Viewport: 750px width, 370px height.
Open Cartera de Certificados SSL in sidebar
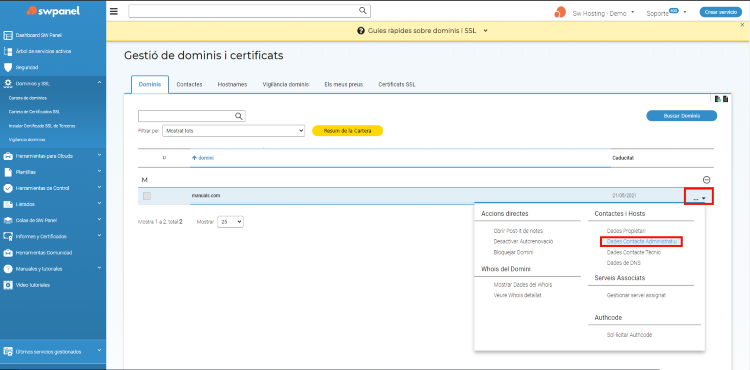(x=34, y=112)
